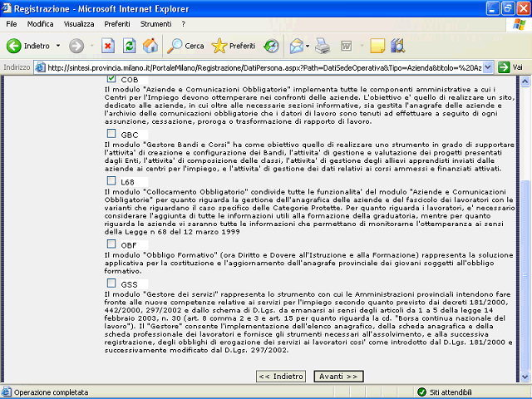Open the Strumenti menu
The width and height of the screenshot is (532, 399).
point(155,24)
